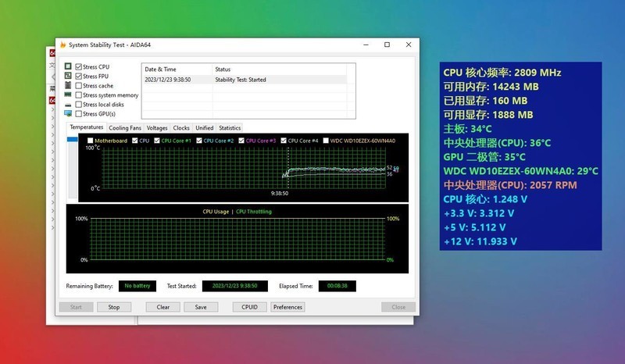Enable the Stress GPU(s) checkbox

[x=79, y=113]
